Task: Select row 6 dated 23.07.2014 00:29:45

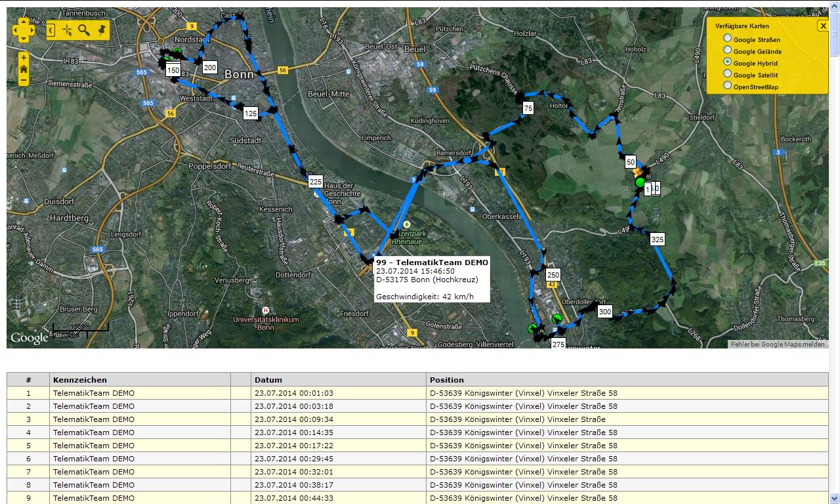Action: (417, 459)
